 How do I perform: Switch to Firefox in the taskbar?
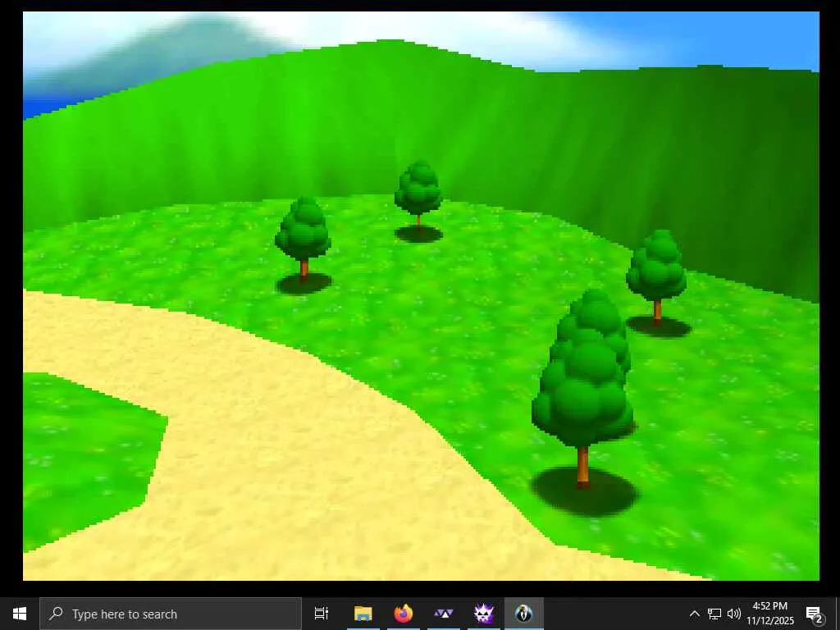click(x=404, y=614)
